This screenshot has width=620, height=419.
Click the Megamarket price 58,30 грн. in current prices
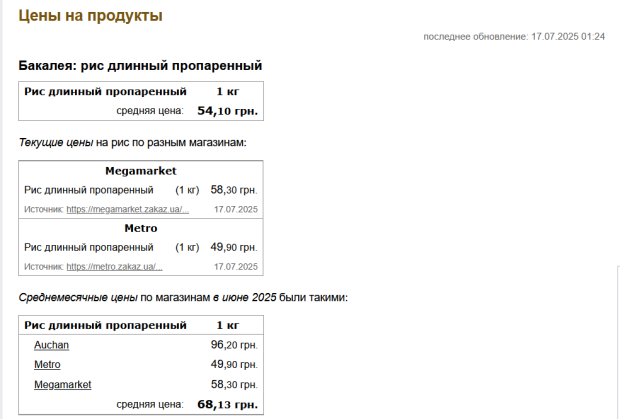pos(234,190)
